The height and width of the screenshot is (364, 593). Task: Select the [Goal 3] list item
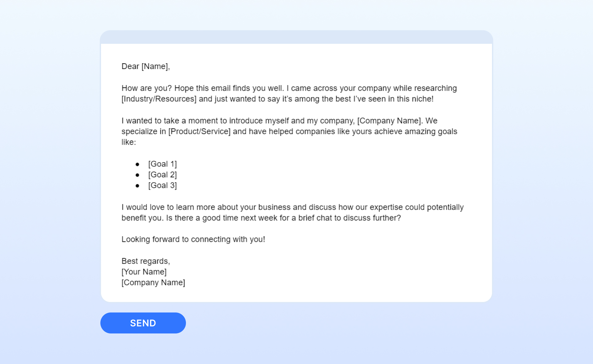pyautogui.click(x=162, y=185)
